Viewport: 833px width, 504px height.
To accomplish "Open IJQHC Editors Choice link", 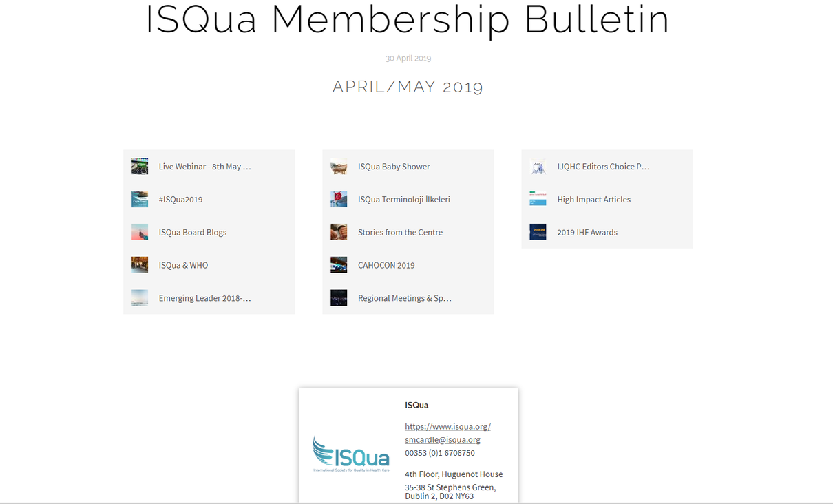I will click(604, 167).
